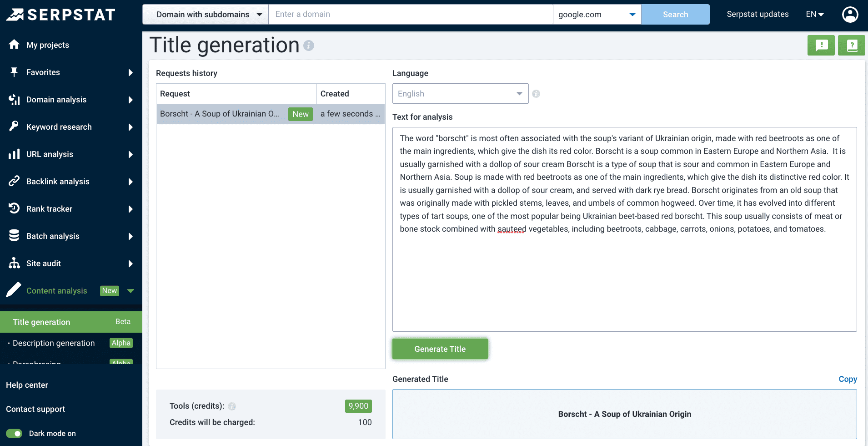Screen dimensions: 868x446
Task: Copy the generated title
Action: (x=848, y=379)
